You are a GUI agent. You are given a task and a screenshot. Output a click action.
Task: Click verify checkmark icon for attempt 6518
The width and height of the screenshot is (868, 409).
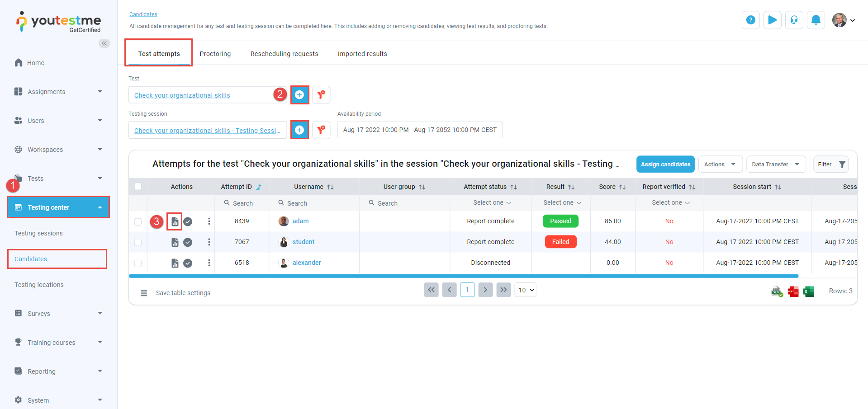[x=188, y=263]
